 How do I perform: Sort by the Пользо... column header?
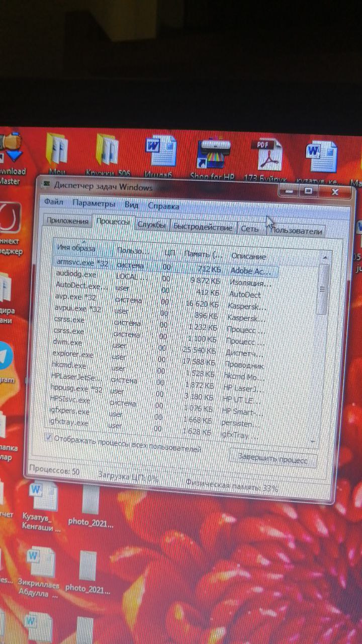pyautogui.click(x=133, y=251)
